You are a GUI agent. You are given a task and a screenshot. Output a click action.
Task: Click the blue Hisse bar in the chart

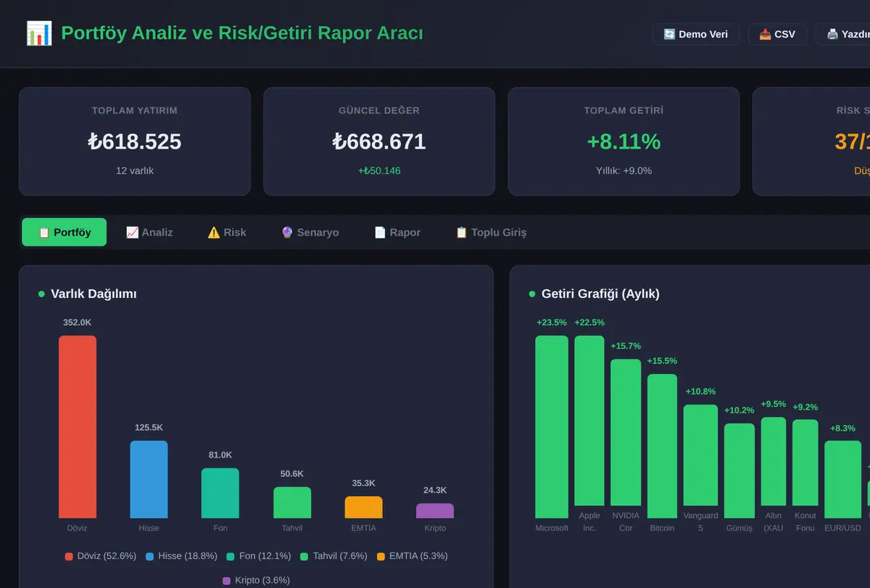[149, 479]
